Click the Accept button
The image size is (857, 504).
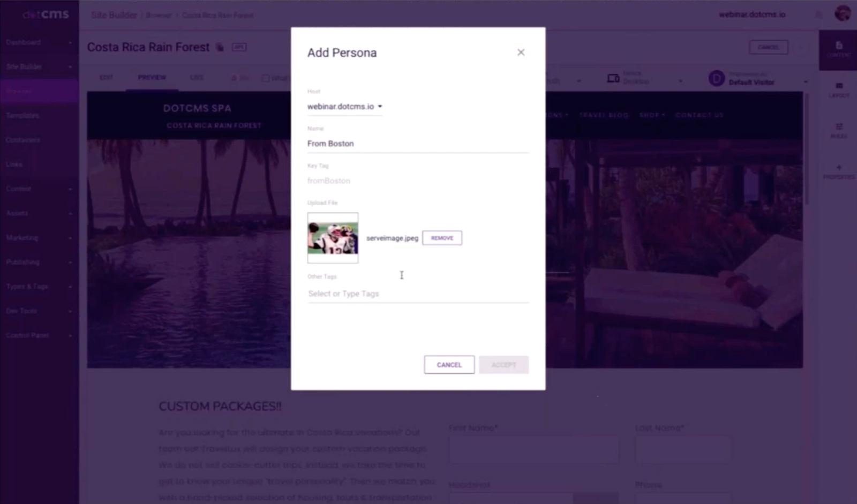click(503, 365)
